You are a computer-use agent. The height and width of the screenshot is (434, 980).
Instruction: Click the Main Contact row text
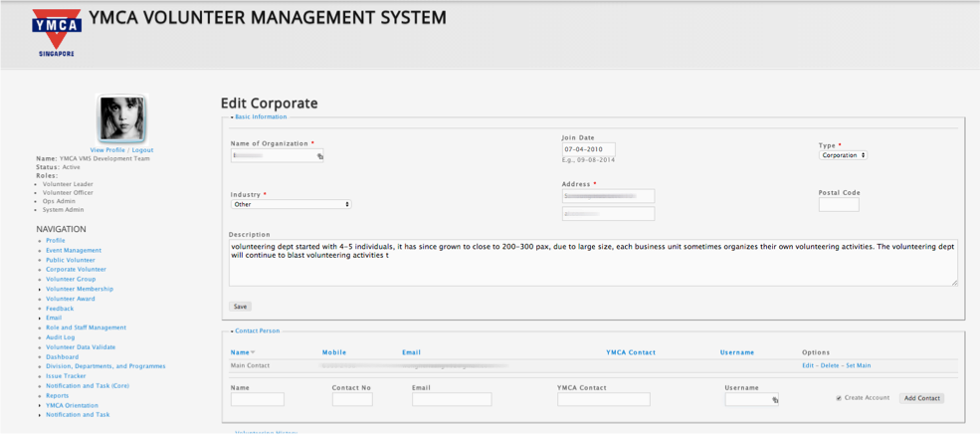(250, 366)
